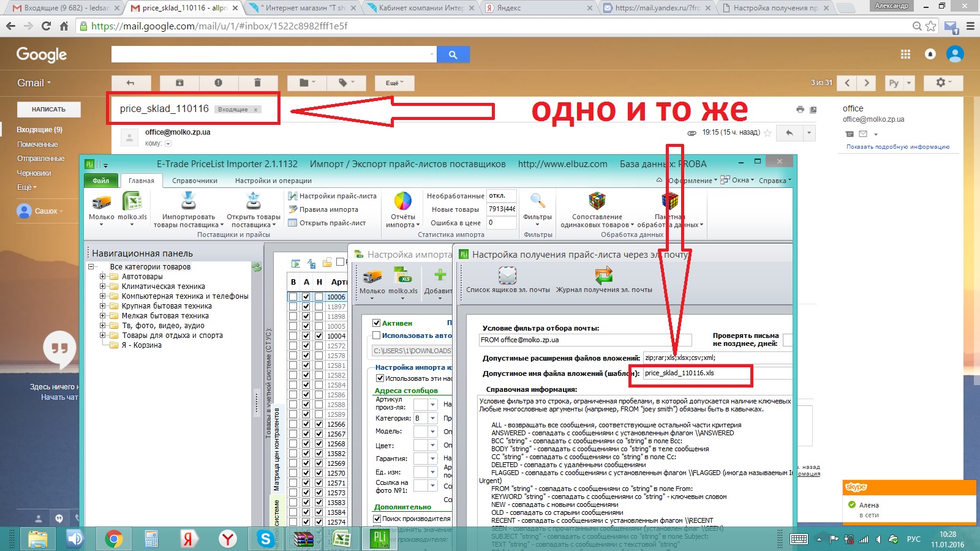Expand Компьютерная техника и телефоны category
The image size is (980, 551).
[x=103, y=296]
